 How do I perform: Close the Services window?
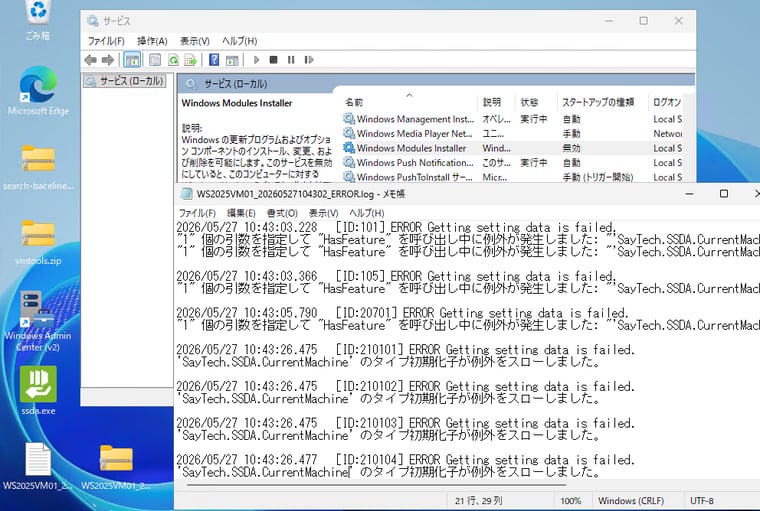click(x=679, y=21)
